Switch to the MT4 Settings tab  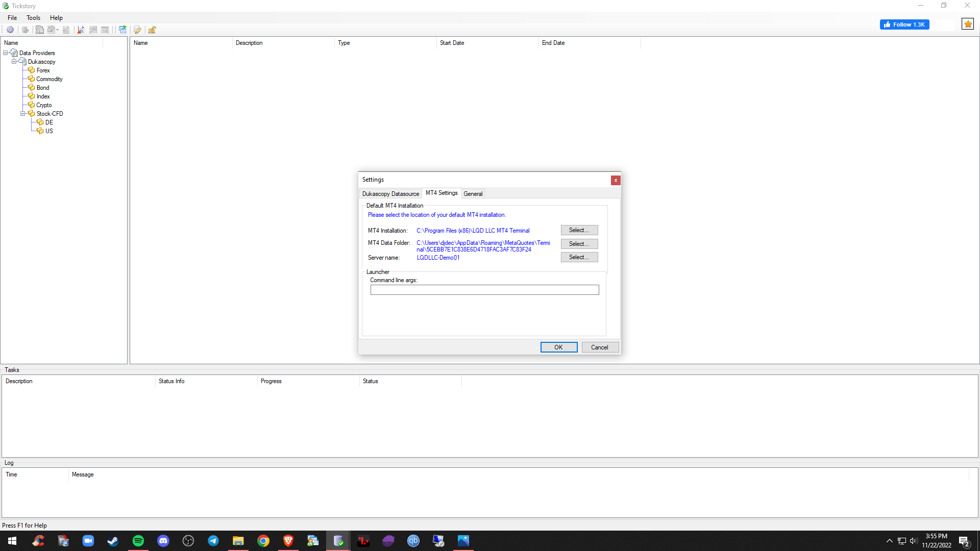click(442, 193)
